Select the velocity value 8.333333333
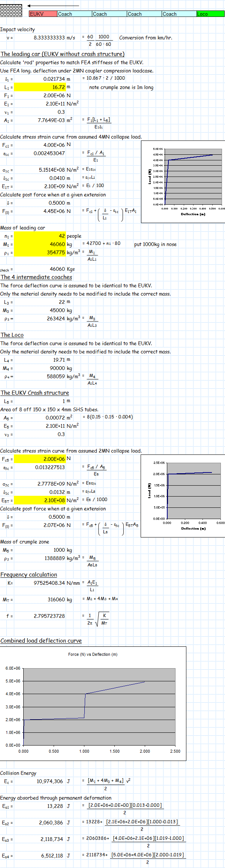The width and height of the screenshot is (225, 868). coord(49,38)
